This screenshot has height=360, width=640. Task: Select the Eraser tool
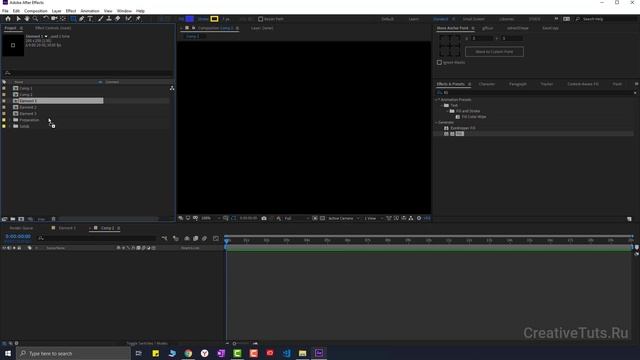pyautogui.click(x=118, y=19)
